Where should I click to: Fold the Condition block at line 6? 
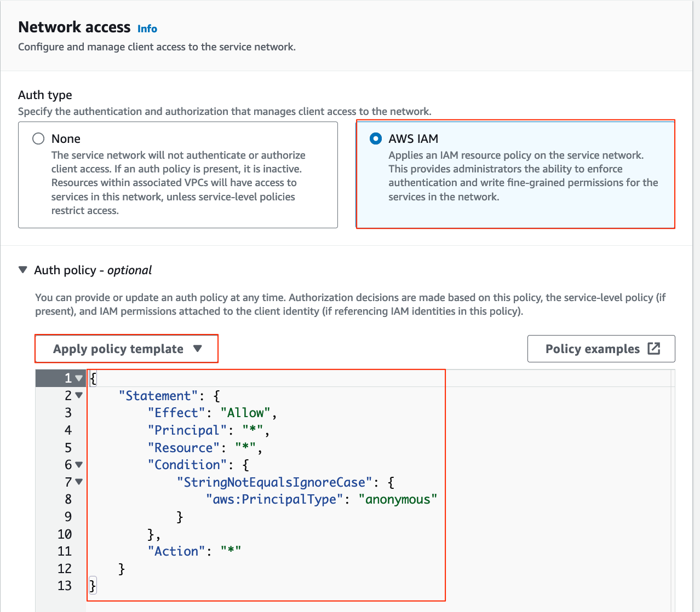[x=79, y=465]
